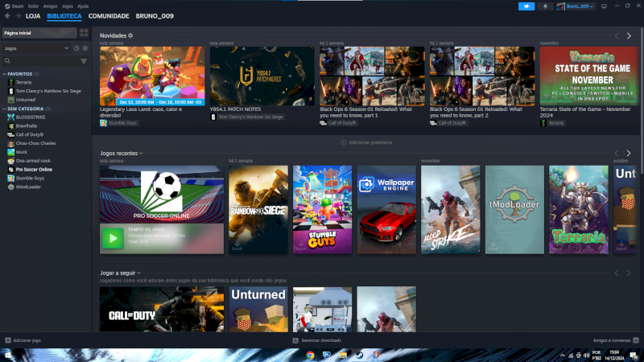Screen dimensions: 644x362
Task: Open the Y9S4.1 PATCH NOTES news card
Action: click(262, 76)
